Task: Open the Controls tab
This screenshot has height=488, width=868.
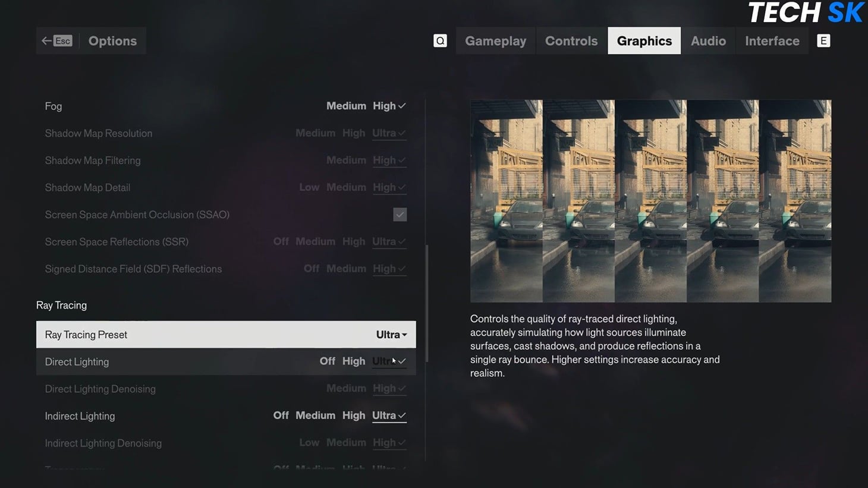Action: (x=571, y=40)
